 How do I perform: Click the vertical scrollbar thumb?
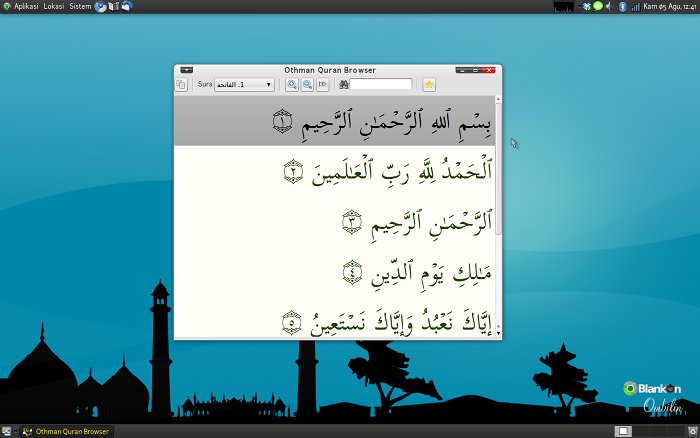click(x=498, y=169)
